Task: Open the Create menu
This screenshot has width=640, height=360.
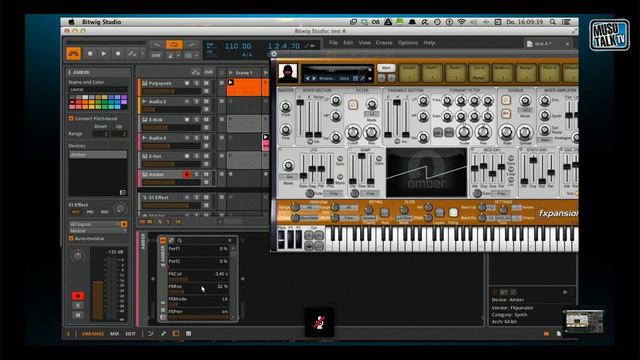Action: coord(384,42)
